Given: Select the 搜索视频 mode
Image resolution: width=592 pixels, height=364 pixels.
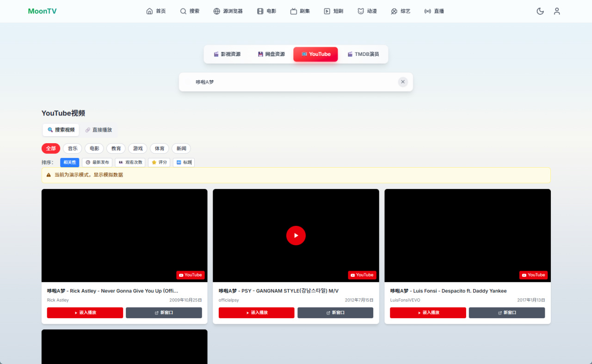Looking at the screenshot, I should (61, 130).
